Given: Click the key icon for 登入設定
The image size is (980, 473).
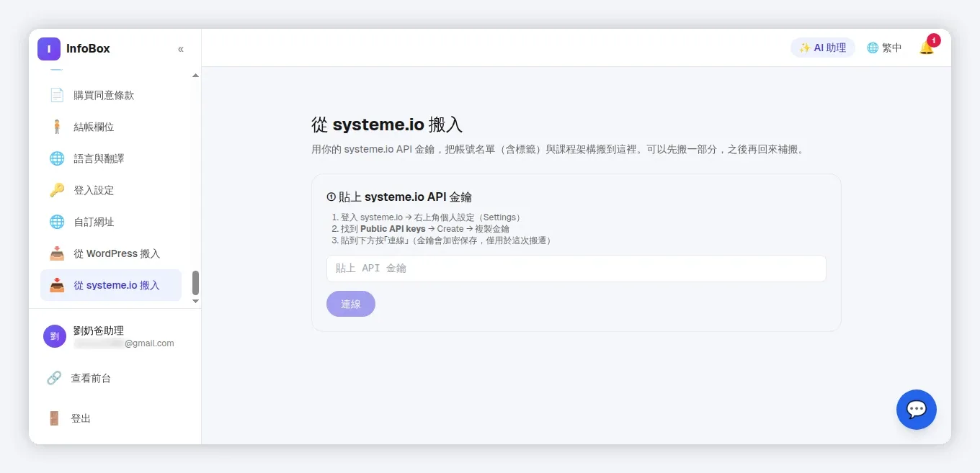Looking at the screenshot, I should [x=57, y=190].
